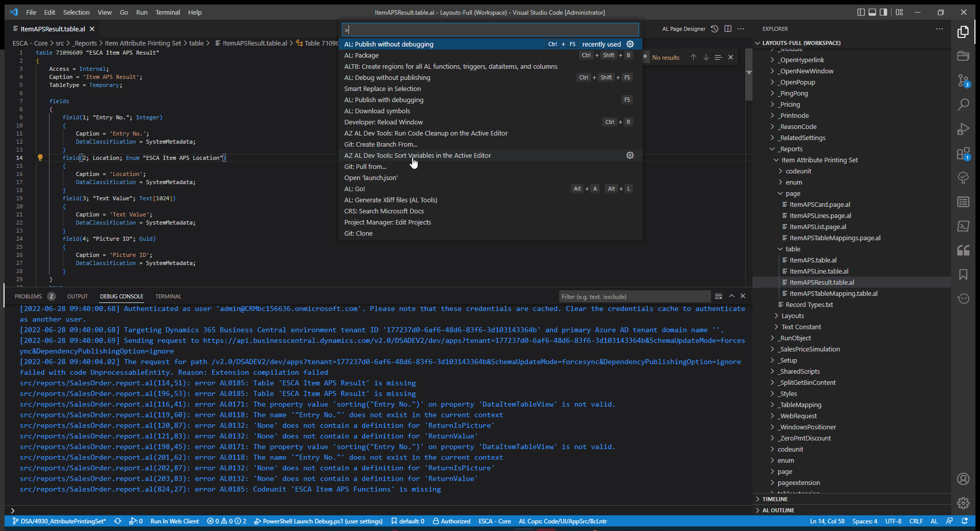Open the Manage settings gear at bottom
Viewport: 980px width, 531px height.
(963, 503)
